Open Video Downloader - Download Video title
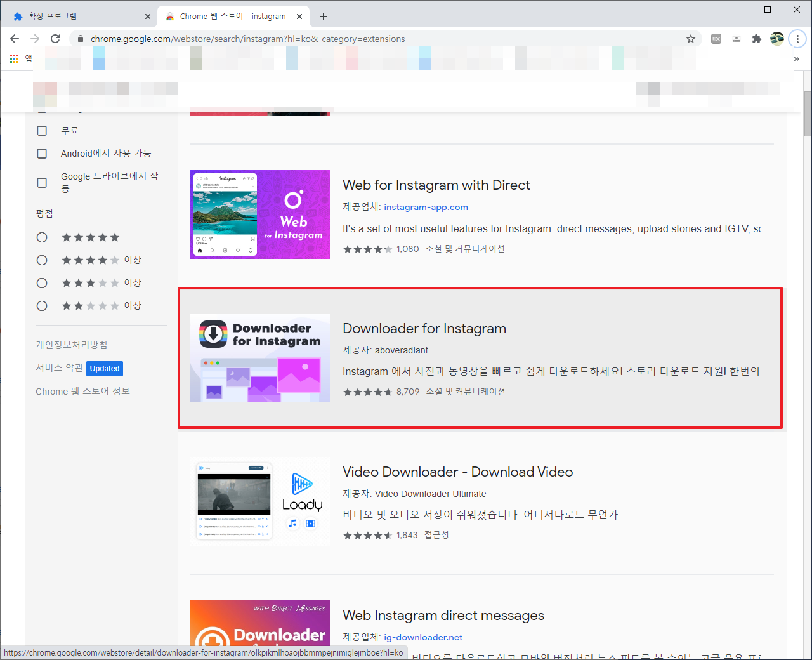The width and height of the screenshot is (812, 660). (x=458, y=472)
